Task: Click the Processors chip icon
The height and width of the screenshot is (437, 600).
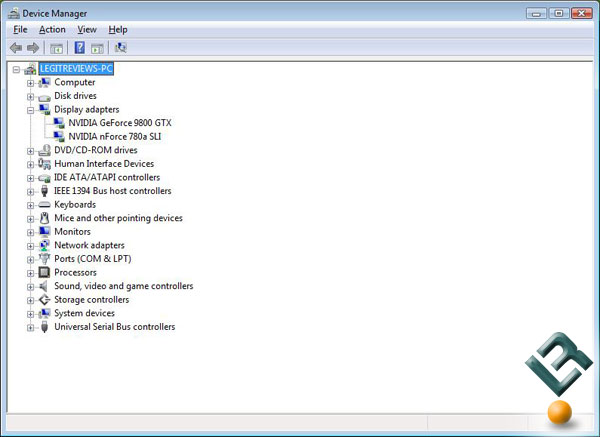Action: pos(44,272)
